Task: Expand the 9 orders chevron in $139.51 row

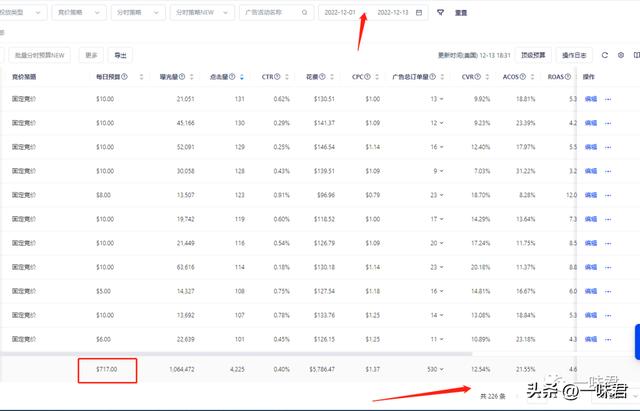Action: [441, 171]
